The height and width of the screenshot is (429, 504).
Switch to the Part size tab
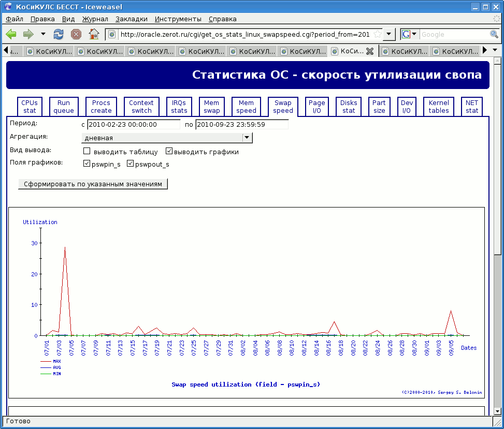[x=379, y=107]
